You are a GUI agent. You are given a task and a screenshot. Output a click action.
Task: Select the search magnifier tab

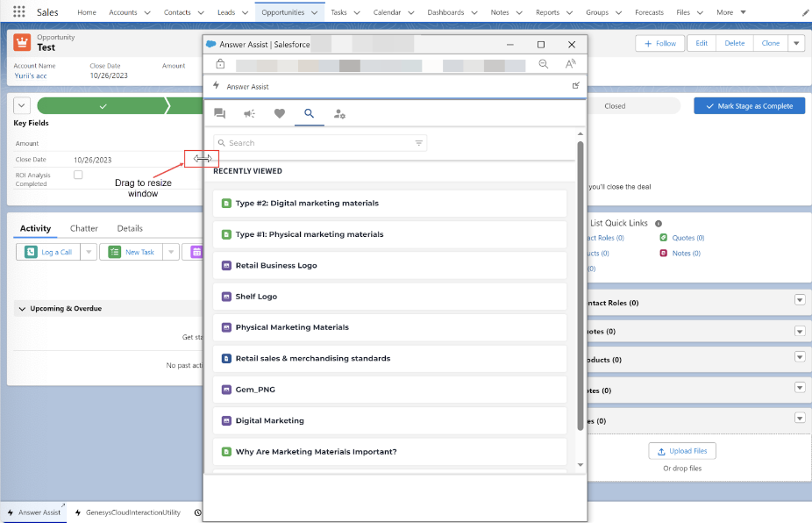310,113
